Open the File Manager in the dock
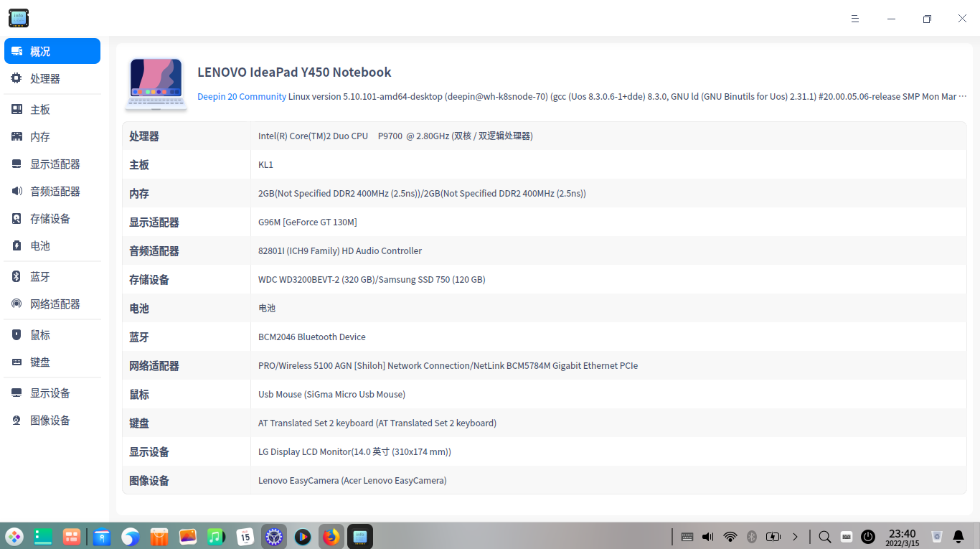This screenshot has width=980, height=549. click(x=102, y=536)
